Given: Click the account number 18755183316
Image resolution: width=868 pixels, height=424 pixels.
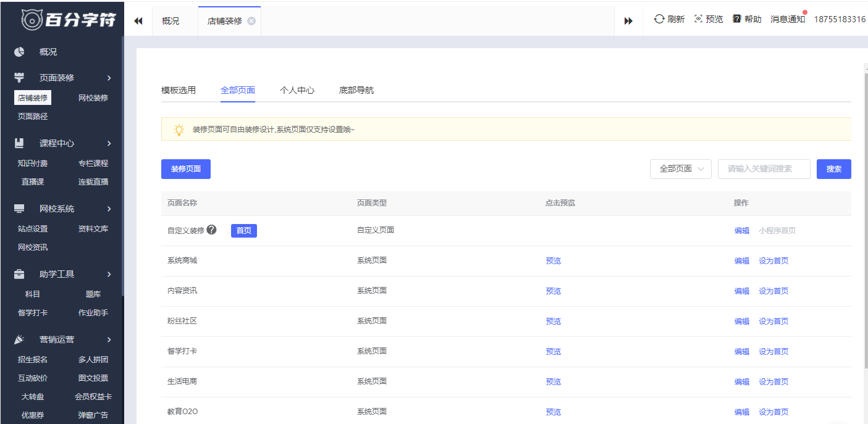Looking at the screenshot, I should point(840,19).
